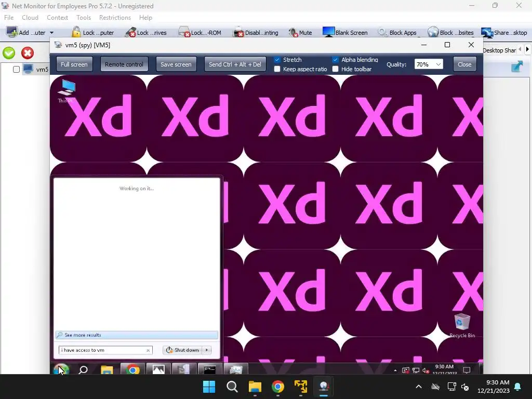
Task: Uncheck Alpha blending checkbox
Action: [335, 60]
